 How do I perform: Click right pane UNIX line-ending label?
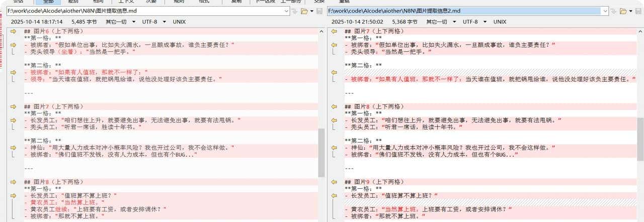[x=500, y=22]
